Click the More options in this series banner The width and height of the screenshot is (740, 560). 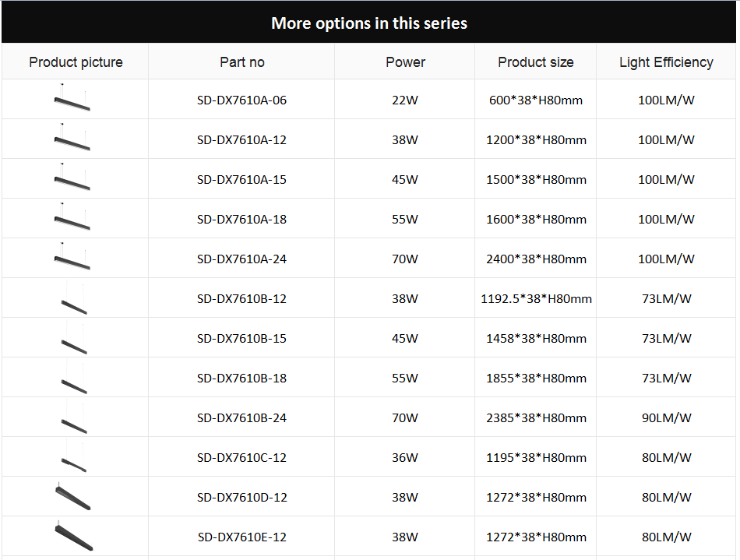[x=369, y=22]
